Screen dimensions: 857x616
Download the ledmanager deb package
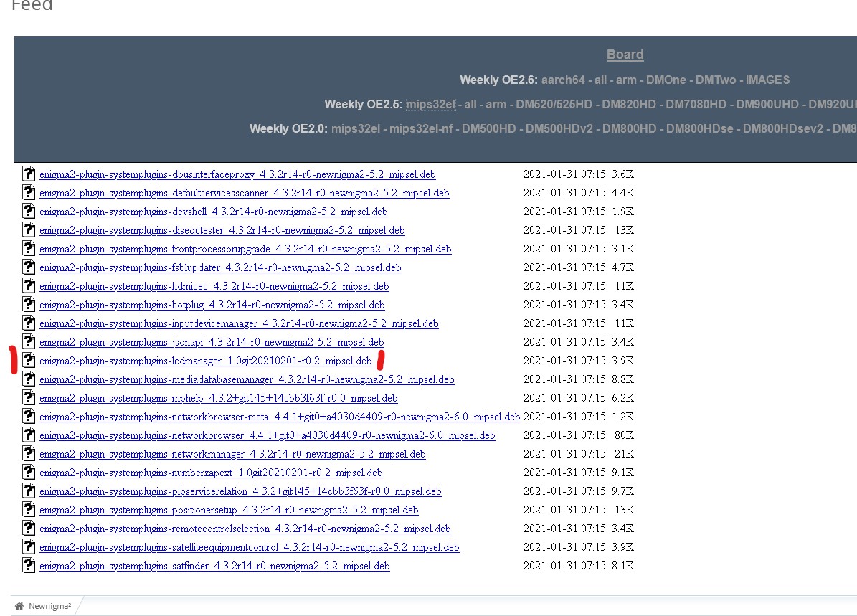205,361
